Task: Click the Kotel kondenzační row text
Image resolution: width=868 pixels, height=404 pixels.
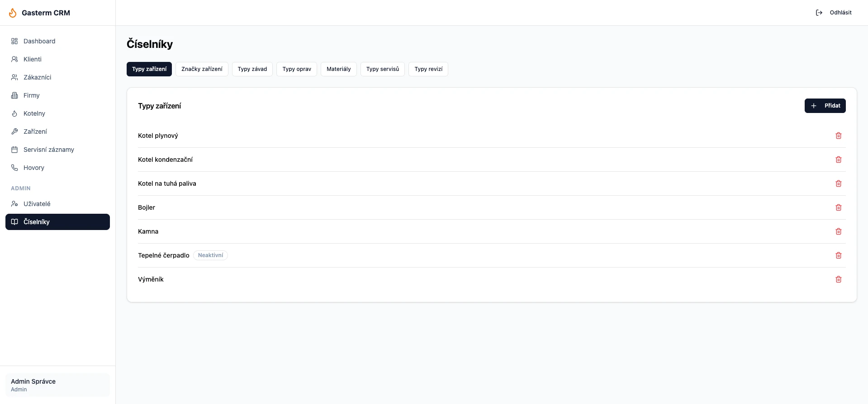Action: (165, 160)
